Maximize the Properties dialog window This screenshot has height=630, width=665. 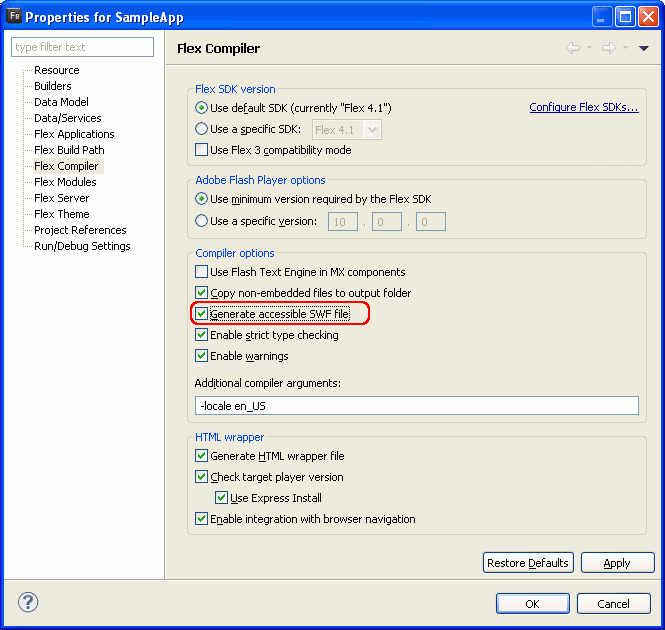click(x=625, y=17)
